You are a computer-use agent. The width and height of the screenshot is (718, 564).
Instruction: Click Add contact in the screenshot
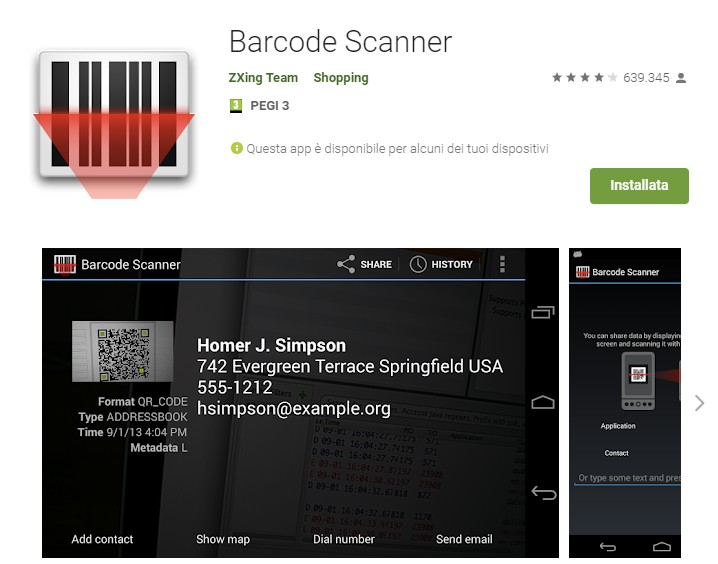click(102, 539)
